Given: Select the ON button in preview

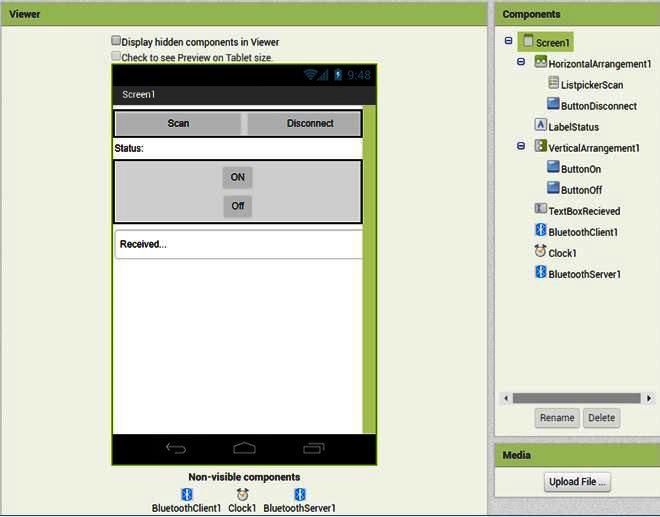Looking at the screenshot, I should (237, 177).
